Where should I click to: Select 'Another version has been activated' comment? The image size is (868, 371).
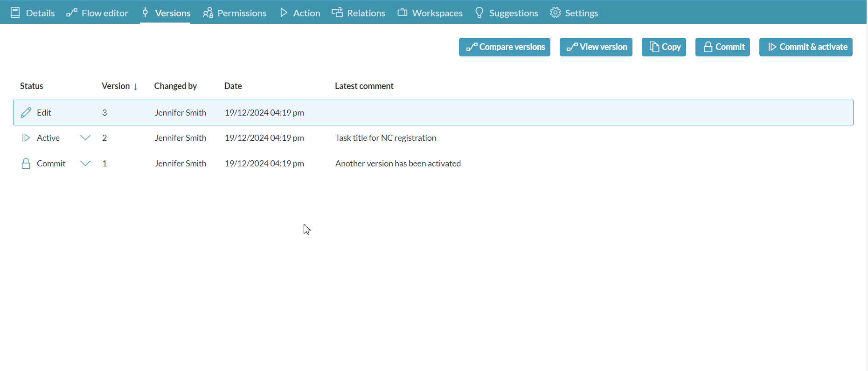pyautogui.click(x=398, y=164)
